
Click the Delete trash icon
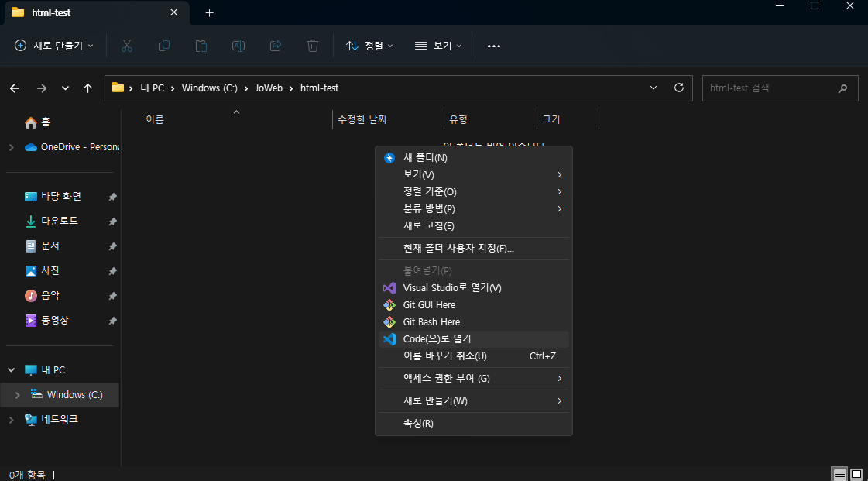point(312,46)
